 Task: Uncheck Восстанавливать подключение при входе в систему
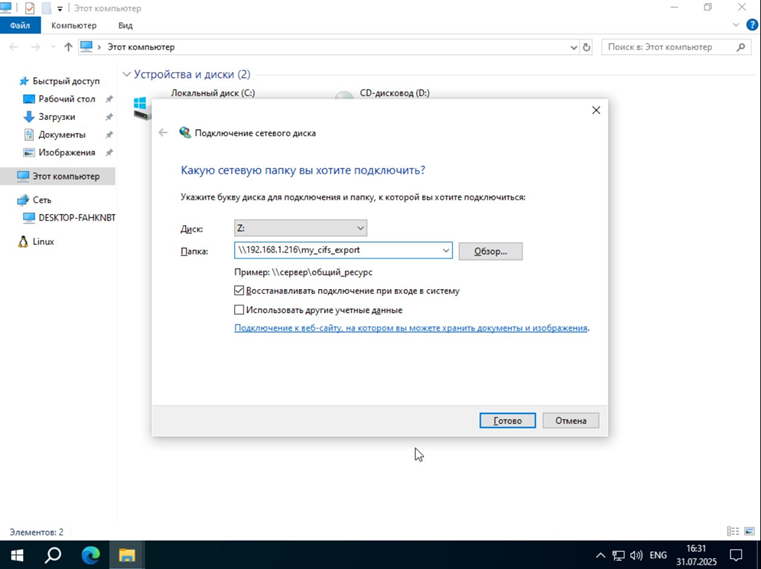239,291
